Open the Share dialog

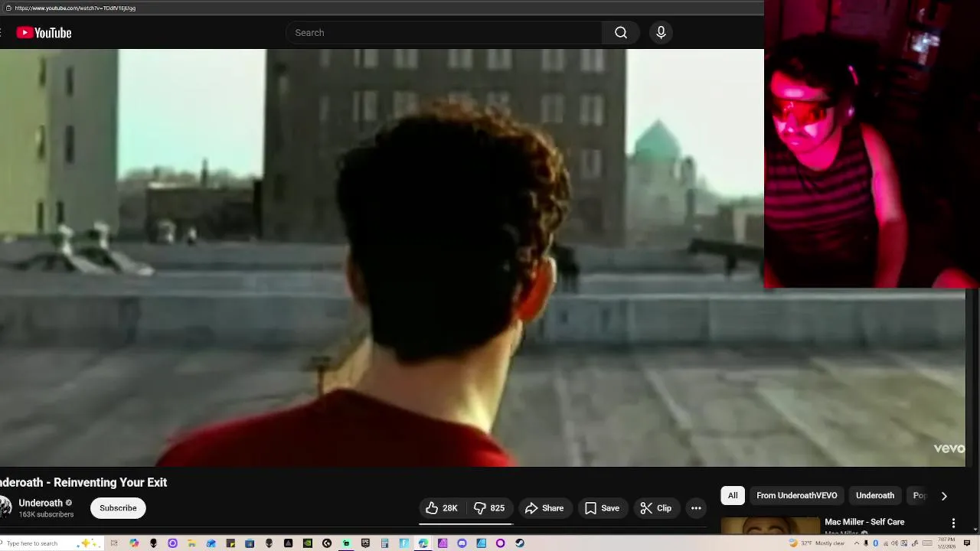tap(544, 508)
